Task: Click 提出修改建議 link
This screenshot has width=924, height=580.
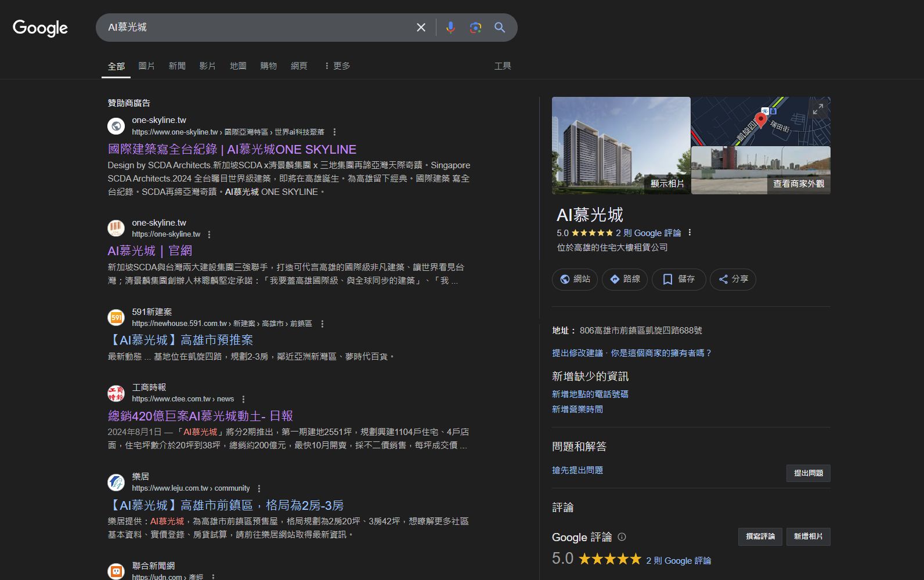Action: [577, 353]
